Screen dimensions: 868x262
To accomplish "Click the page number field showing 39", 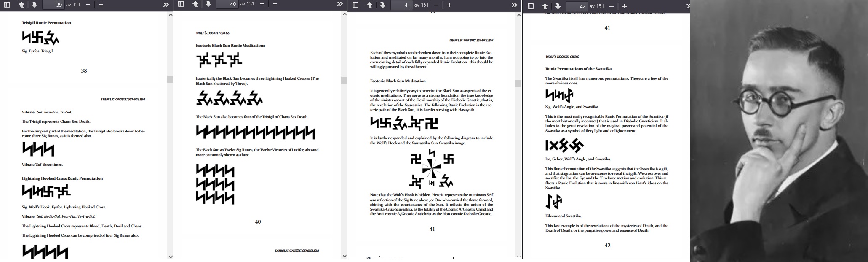I will [x=53, y=5].
